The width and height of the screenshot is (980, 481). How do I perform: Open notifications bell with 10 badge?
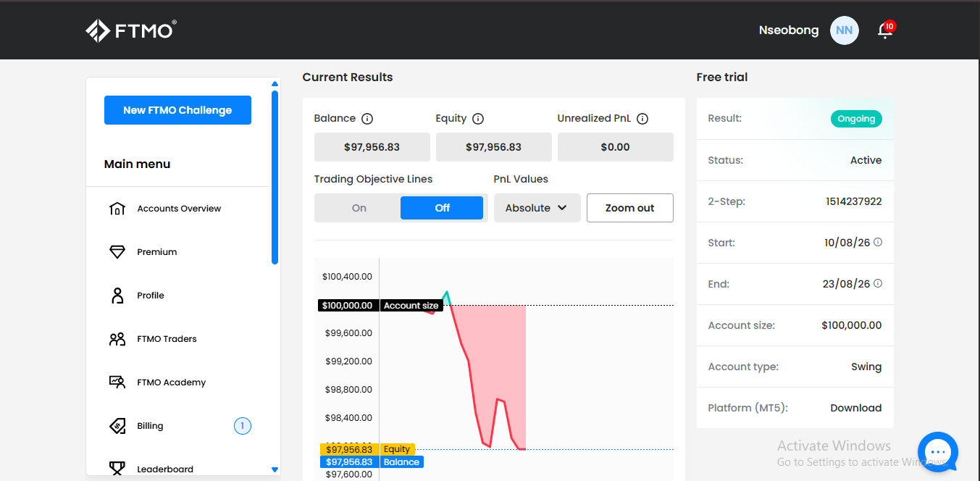coord(885,30)
